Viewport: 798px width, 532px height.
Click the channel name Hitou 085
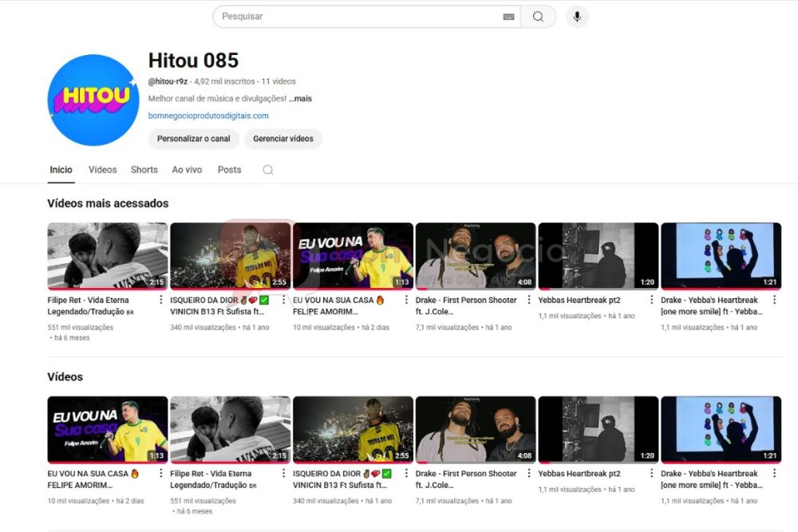193,61
